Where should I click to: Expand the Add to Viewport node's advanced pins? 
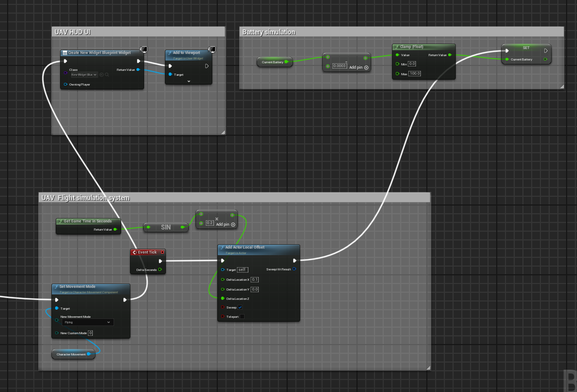point(188,81)
